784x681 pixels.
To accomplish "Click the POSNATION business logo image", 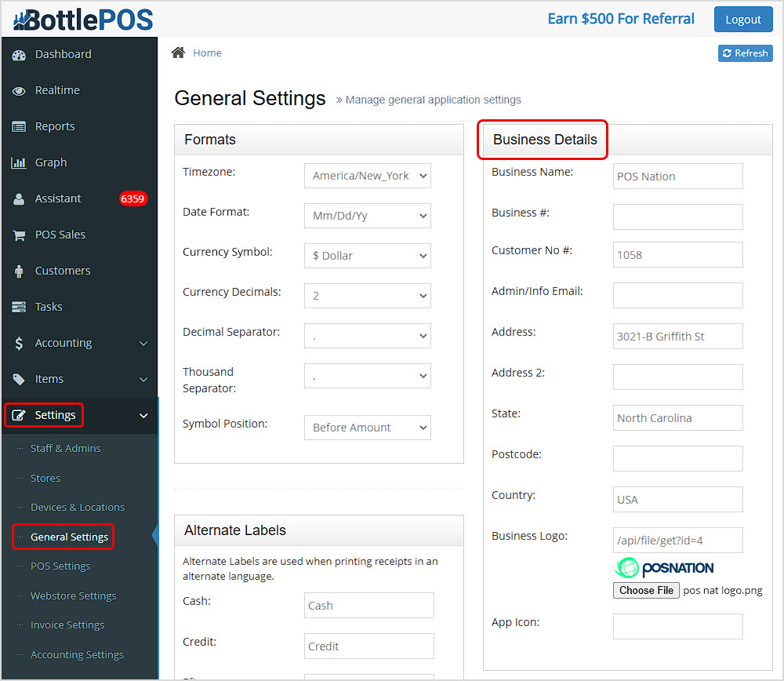I will point(663,568).
